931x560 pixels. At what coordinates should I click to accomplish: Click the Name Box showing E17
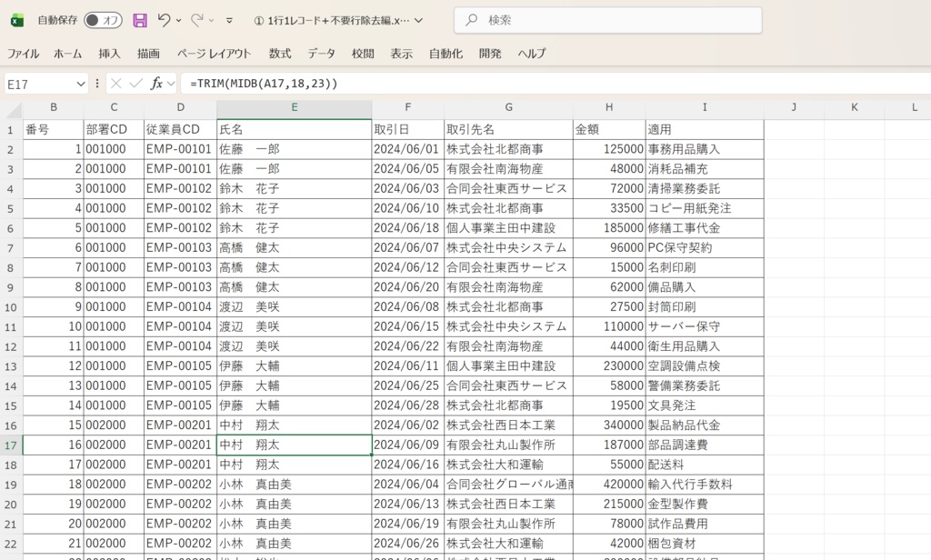pyautogui.click(x=38, y=84)
